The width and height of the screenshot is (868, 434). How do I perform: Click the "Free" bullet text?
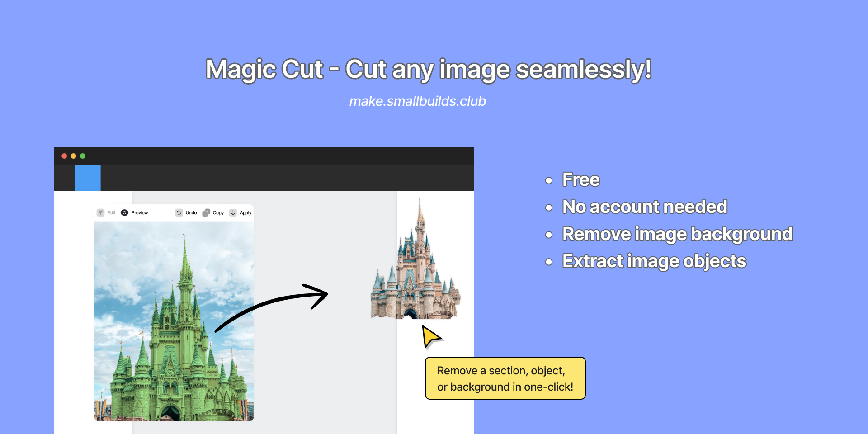[581, 180]
